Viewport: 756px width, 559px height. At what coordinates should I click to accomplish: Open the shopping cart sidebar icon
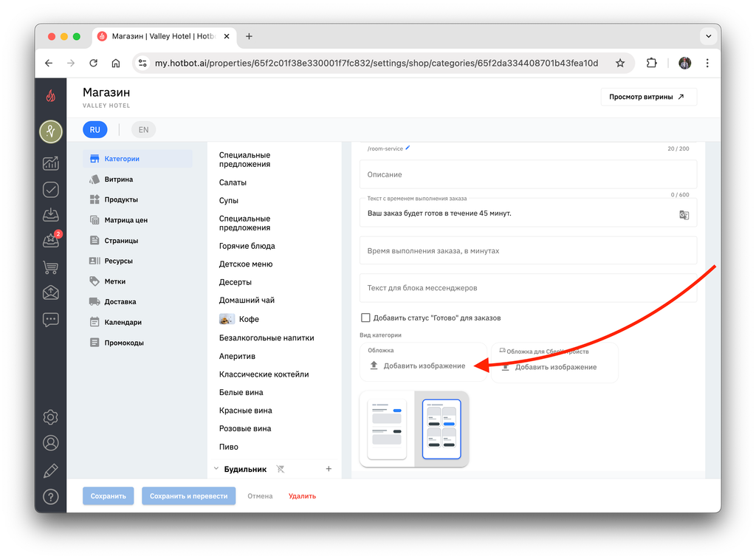pyautogui.click(x=51, y=267)
